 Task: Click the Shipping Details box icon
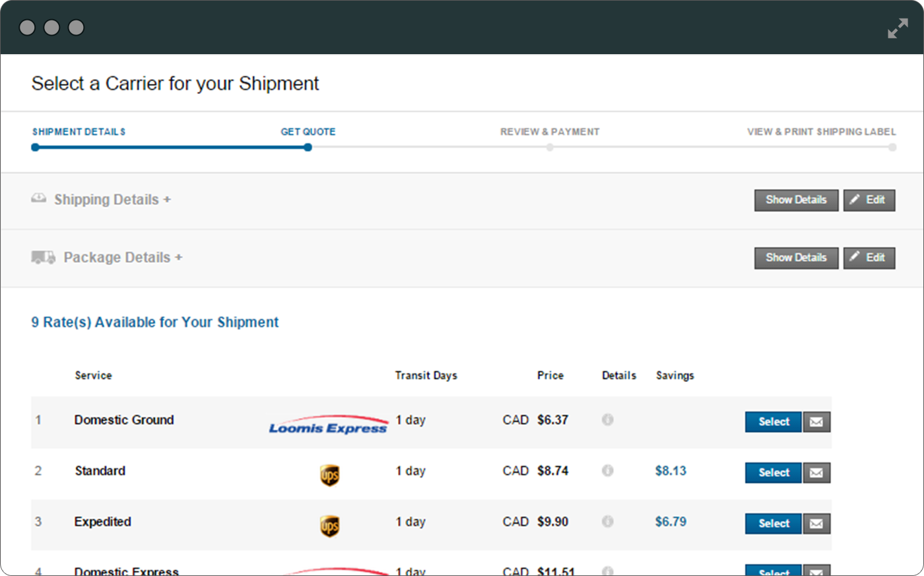pyautogui.click(x=39, y=198)
